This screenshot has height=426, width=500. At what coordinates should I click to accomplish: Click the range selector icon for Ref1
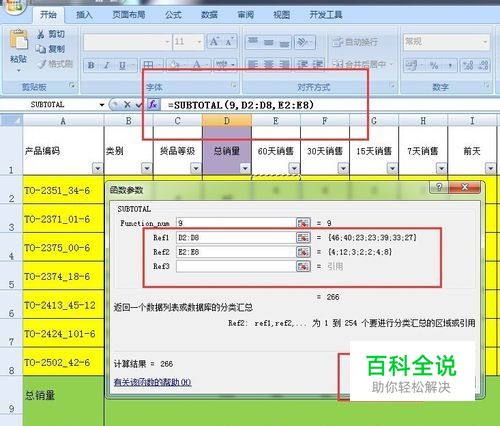303,238
